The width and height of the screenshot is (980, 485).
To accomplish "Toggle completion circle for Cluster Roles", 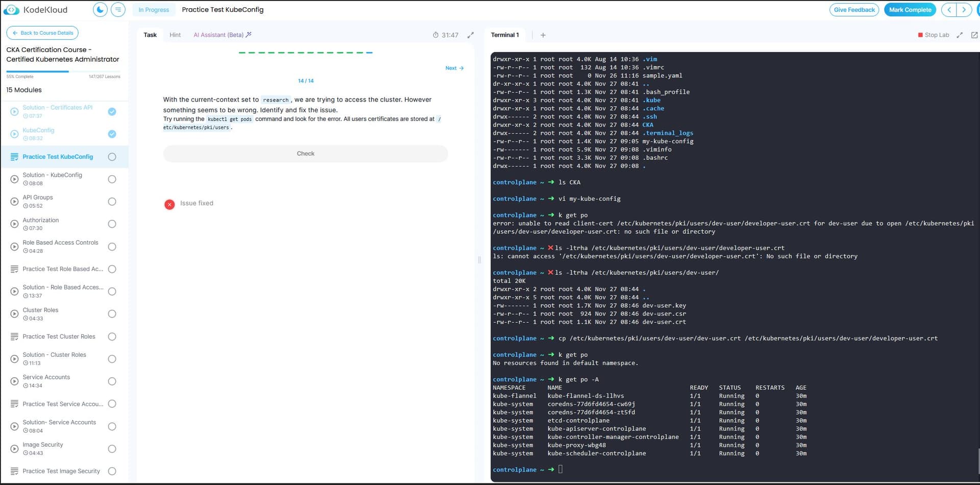I will point(112,314).
